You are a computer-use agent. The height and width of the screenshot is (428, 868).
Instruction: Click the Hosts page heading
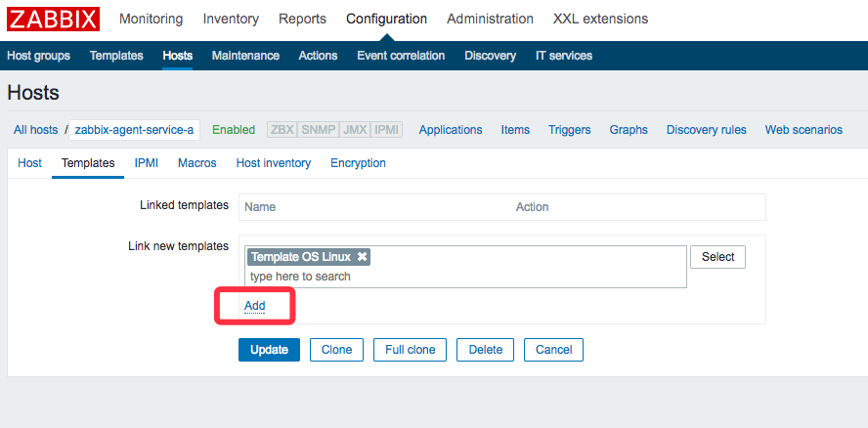pyautogui.click(x=33, y=93)
